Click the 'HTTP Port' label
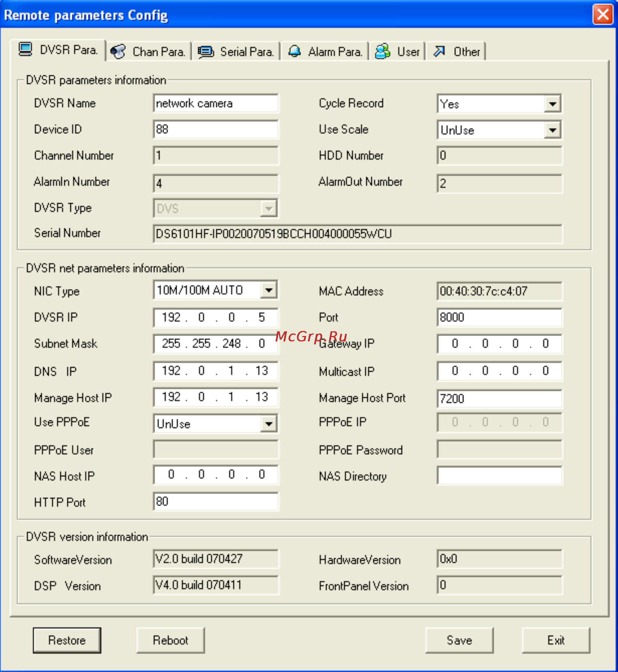Screen dimensions: 618x672 [60, 503]
